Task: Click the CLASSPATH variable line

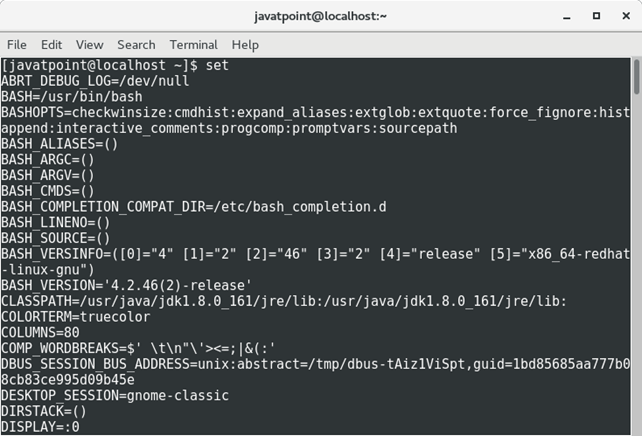Action: pyautogui.click(x=284, y=302)
